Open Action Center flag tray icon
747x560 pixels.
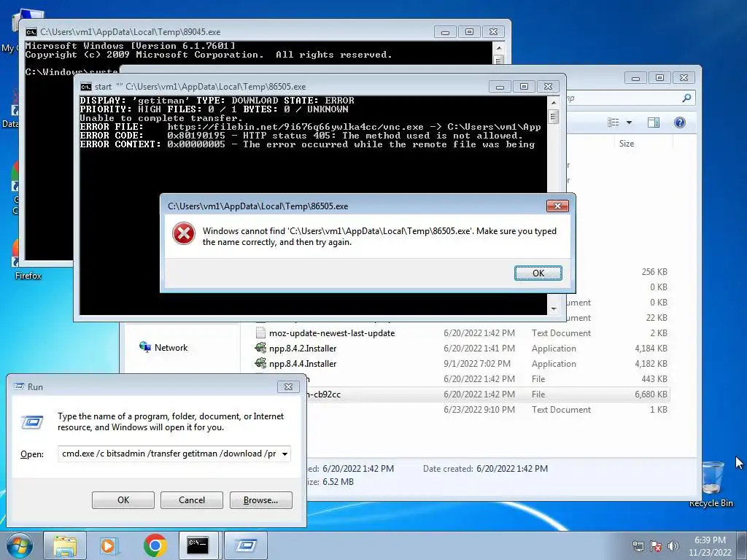(656, 546)
